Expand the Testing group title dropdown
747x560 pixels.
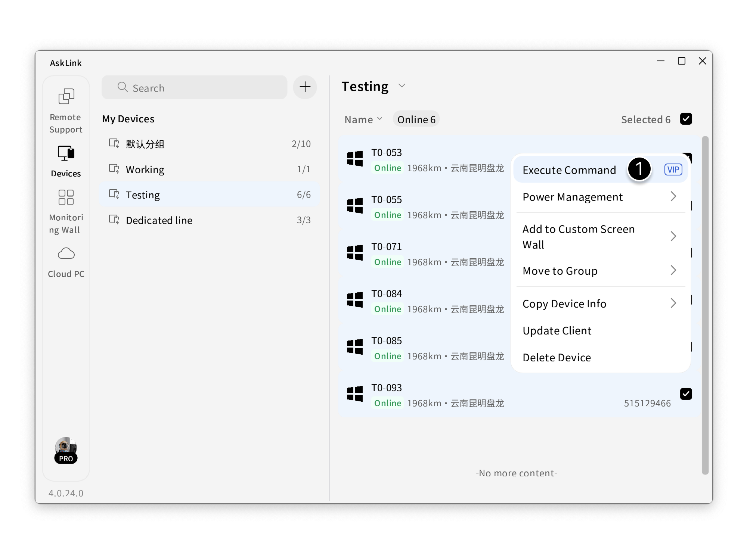pos(402,86)
